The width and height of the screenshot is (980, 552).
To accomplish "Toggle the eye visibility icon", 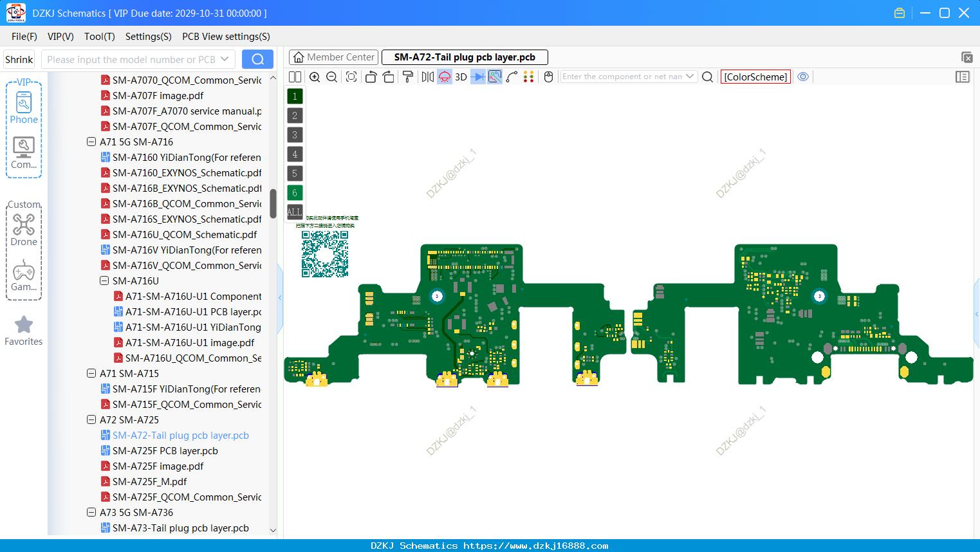I will [x=803, y=77].
